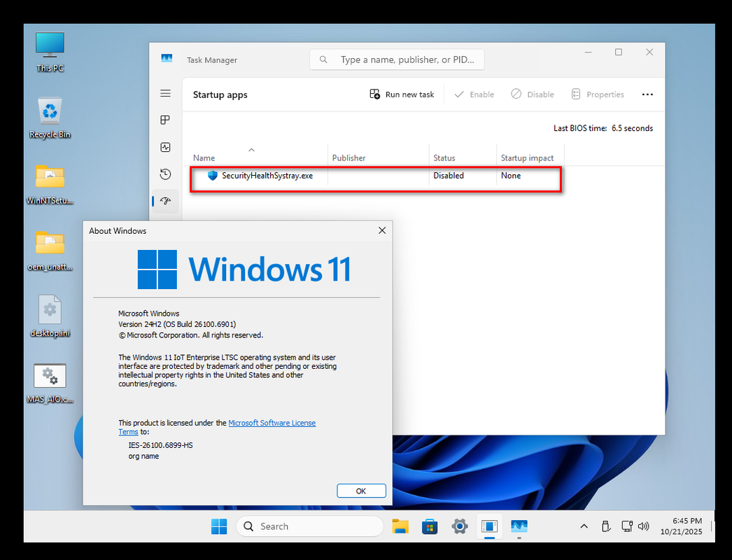732x560 pixels.
Task: Open the Performance page in Task Manager sidebar
Action: coord(165,147)
